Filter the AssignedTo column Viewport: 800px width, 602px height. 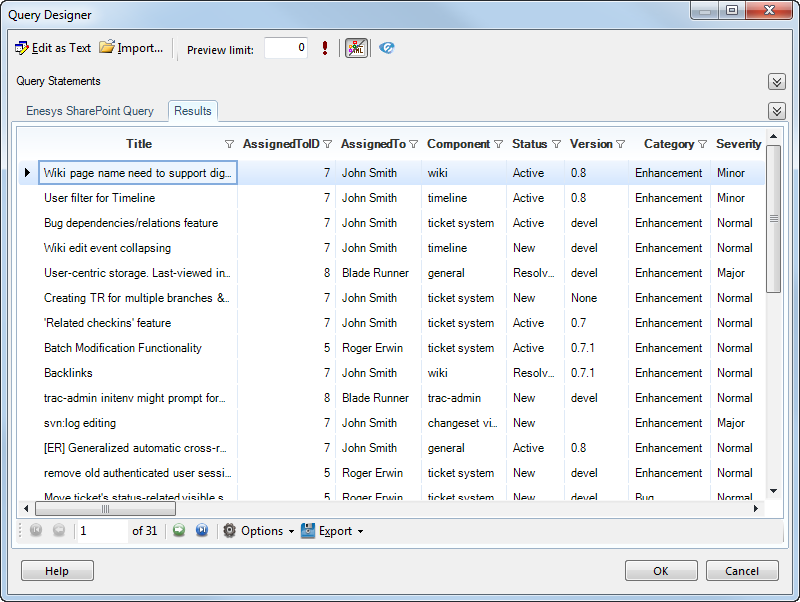(414, 144)
